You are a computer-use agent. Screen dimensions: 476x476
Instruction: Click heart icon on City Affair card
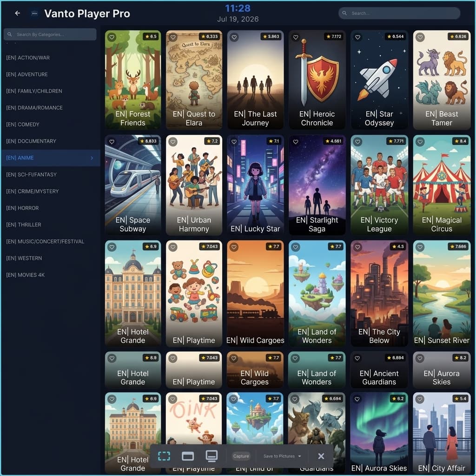point(420,399)
